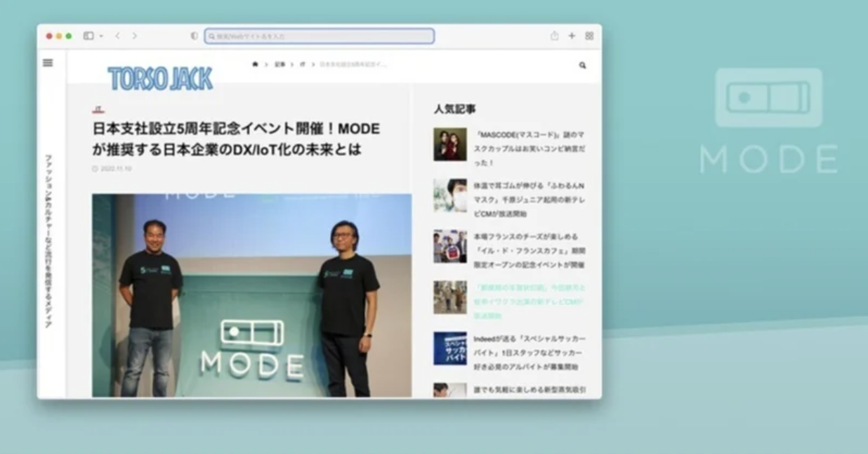This screenshot has width=868, height=454.
Task: Open a new tab with plus icon
Action: 572,36
